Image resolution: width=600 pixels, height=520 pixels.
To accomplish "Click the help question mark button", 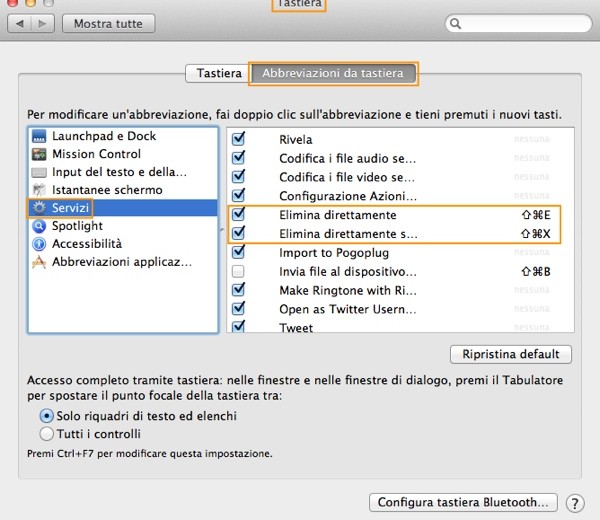I will click(575, 502).
